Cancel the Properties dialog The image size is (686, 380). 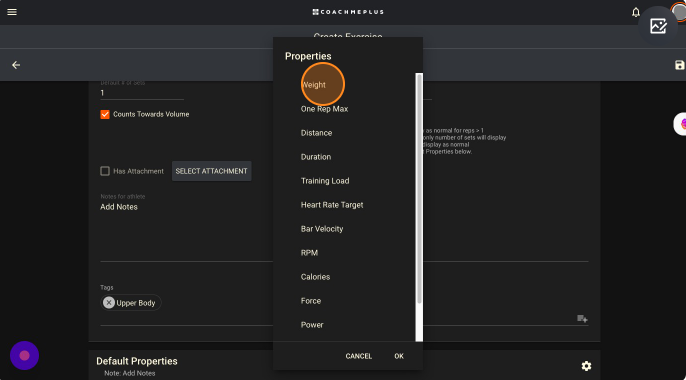(x=359, y=356)
